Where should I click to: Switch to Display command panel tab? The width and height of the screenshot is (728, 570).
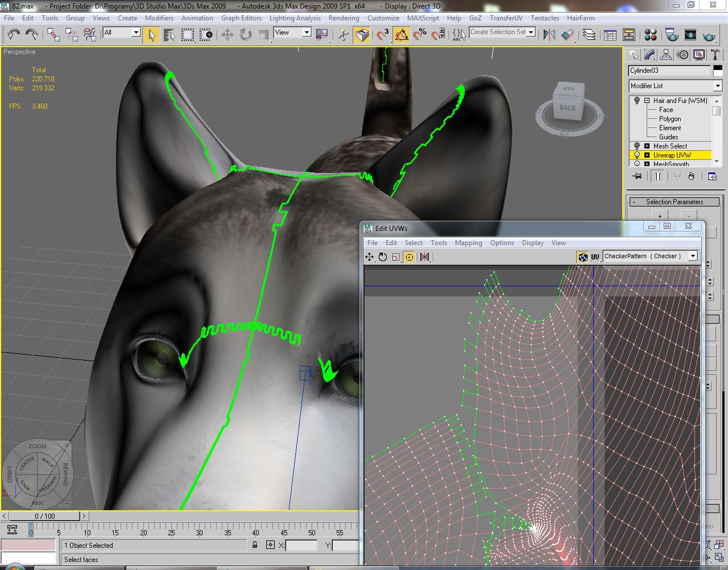point(699,55)
